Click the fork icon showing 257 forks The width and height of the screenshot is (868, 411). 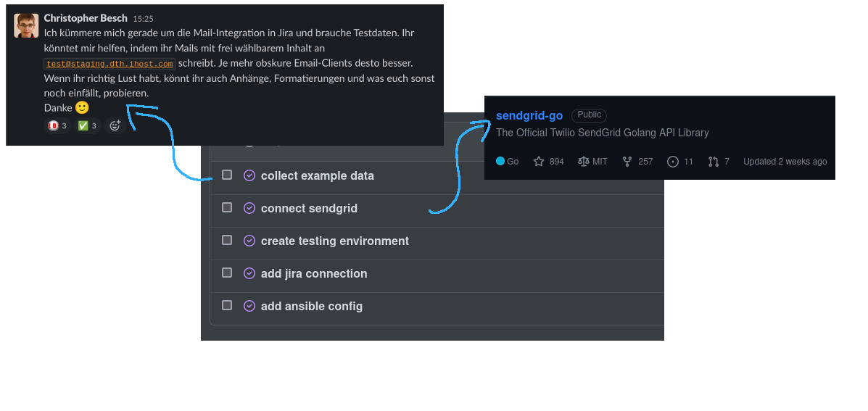tap(627, 162)
